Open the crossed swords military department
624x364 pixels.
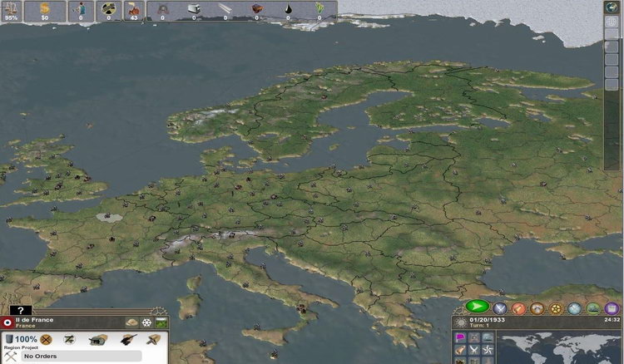point(499,308)
